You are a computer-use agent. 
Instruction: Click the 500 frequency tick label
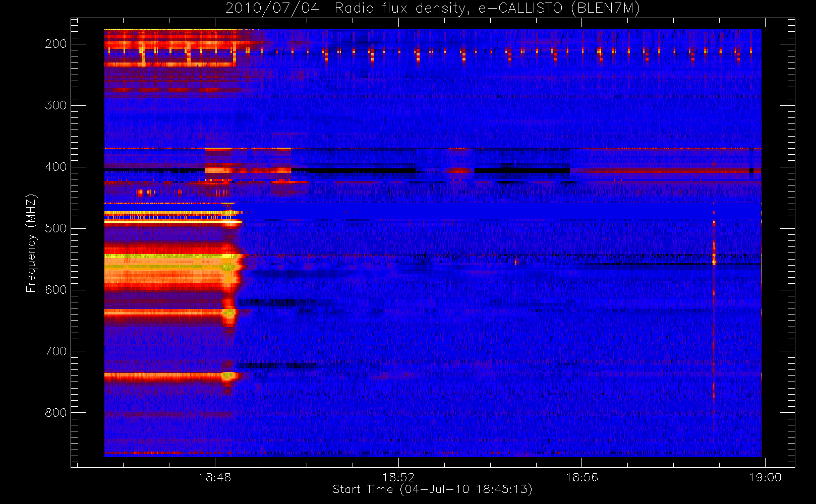[x=56, y=228]
